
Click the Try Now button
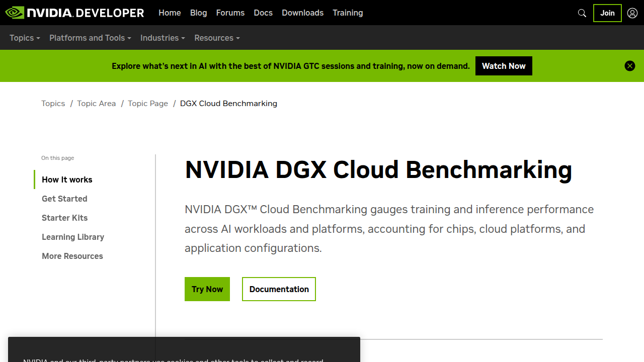207,289
